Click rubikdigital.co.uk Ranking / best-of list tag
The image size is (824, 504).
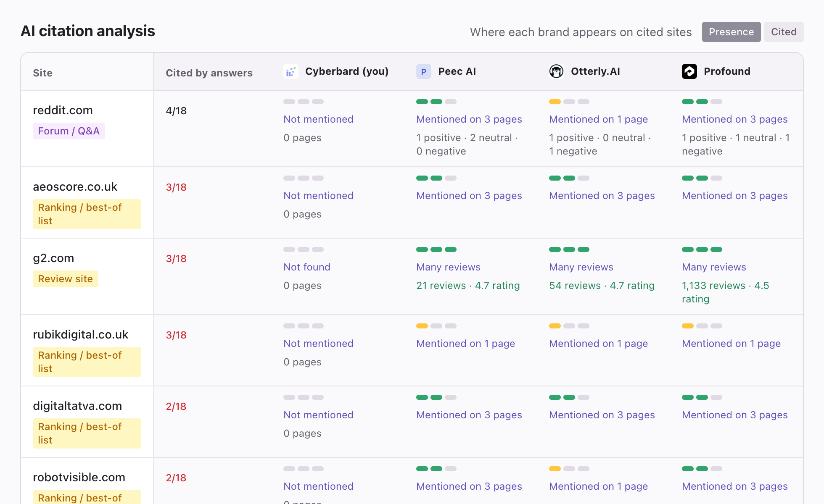pos(87,362)
